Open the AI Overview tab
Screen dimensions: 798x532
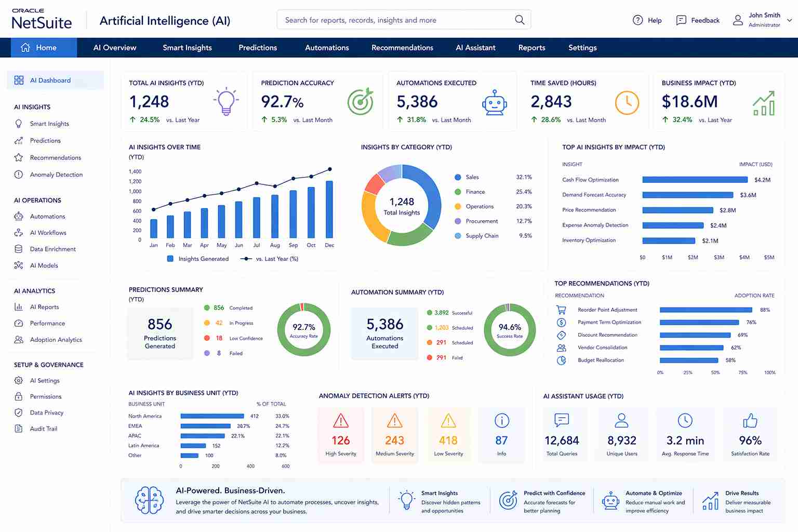115,47
